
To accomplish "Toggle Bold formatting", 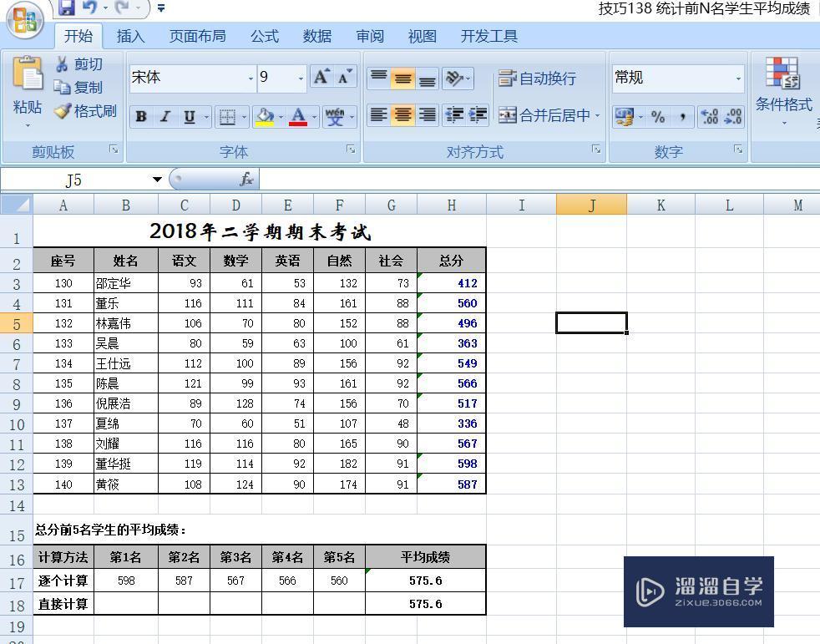I will pos(140,117).
